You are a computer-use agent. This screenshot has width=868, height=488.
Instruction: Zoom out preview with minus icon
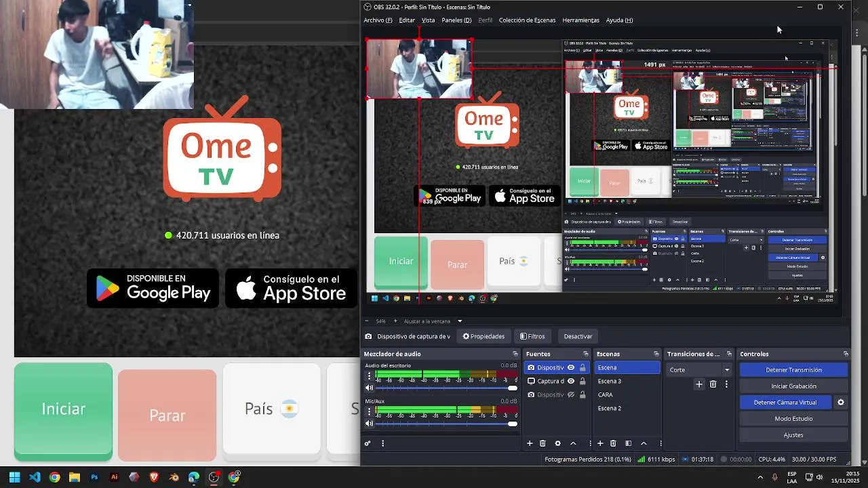click(367, 321)
